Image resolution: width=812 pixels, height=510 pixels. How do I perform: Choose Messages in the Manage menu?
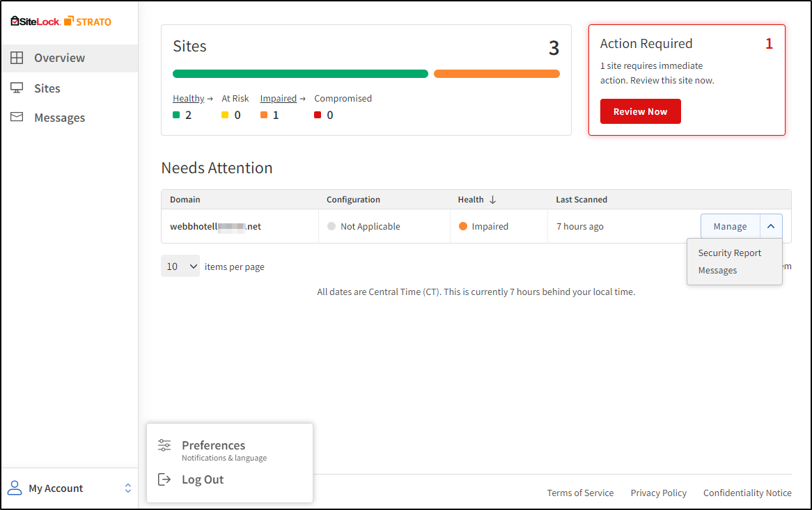click(717, 270)
